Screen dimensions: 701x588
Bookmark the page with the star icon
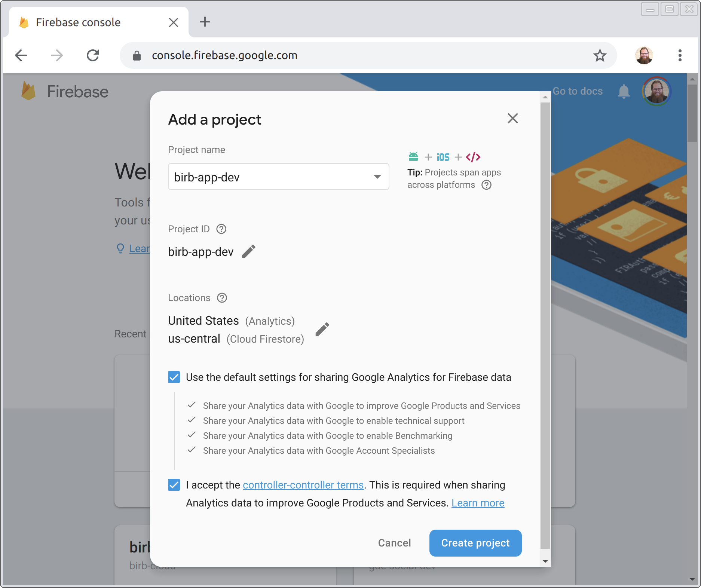[600, 55]
